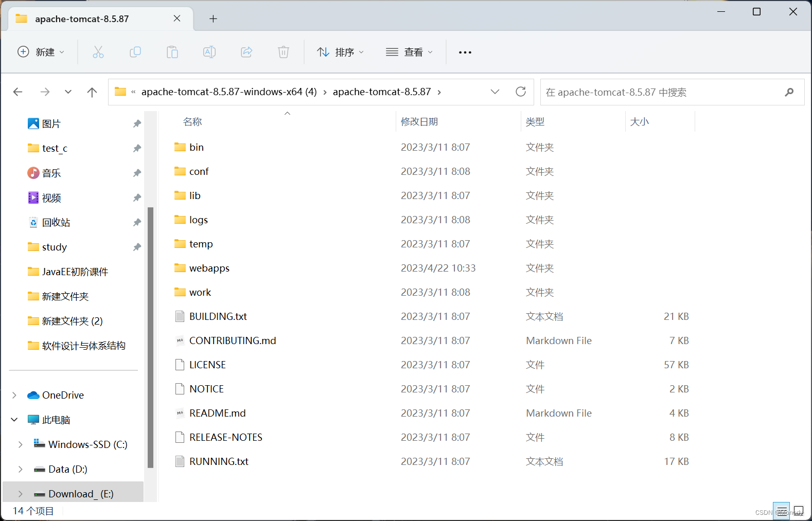Click the search magnifier icon
Image resolution: width=812 pixels, height=521 pixels.
[x=789, y=92]
